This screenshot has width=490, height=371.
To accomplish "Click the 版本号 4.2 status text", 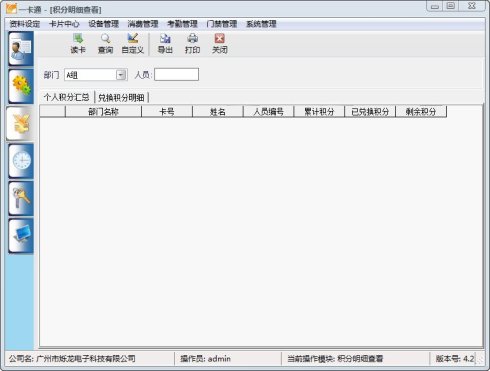I will point(455,359).
